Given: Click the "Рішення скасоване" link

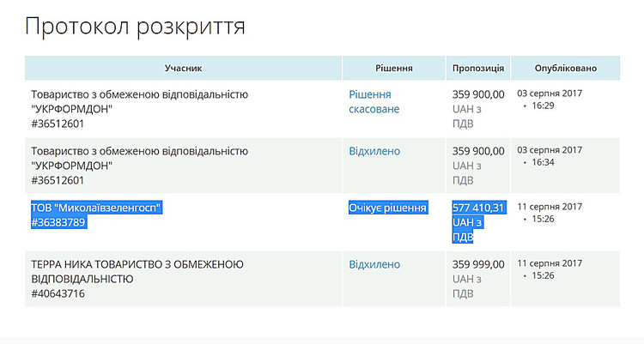Looking at the screenshot, I should 374,101.
